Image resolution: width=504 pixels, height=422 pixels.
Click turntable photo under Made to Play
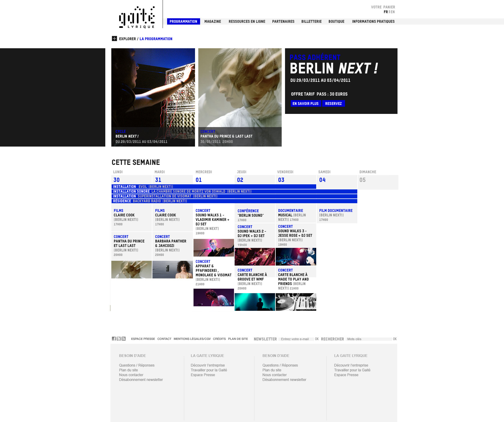296,302
